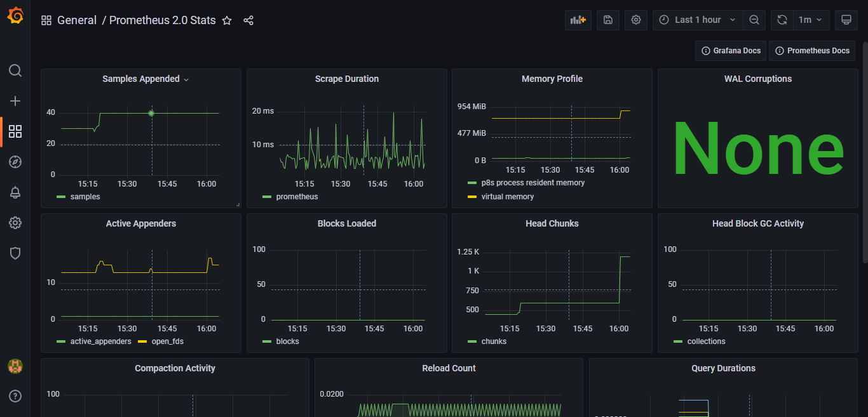Open the Blocks Loaded panel title menu

tap(347, 224)
